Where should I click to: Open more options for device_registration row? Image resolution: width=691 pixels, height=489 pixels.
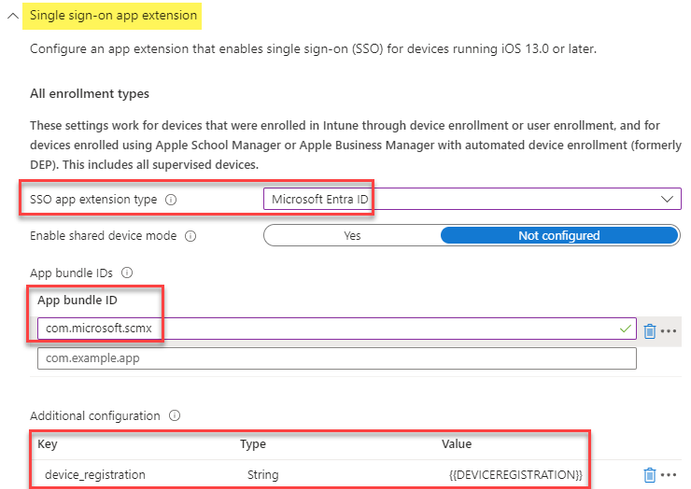coord(669,474)
